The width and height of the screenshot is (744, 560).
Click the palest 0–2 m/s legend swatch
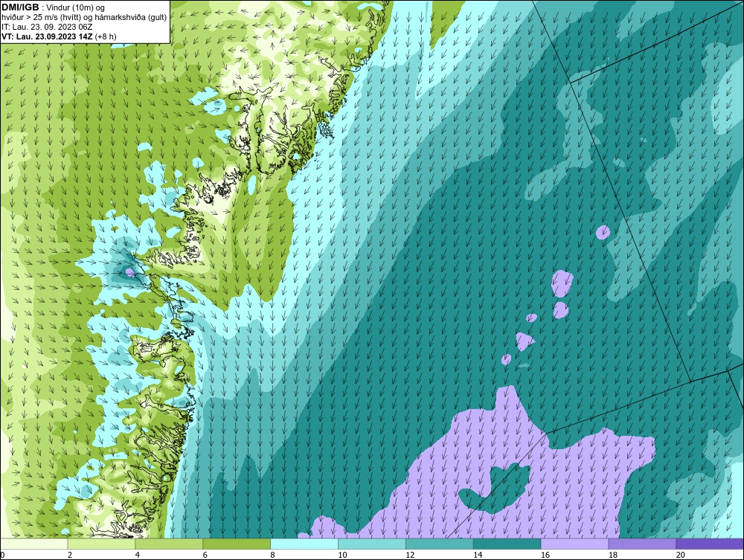(33, 544)
